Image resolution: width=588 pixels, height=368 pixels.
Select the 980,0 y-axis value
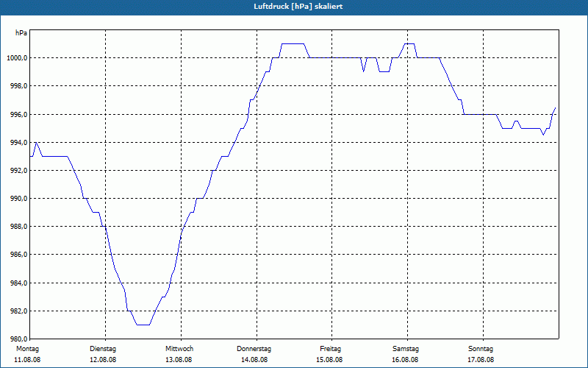pos(20,339)
